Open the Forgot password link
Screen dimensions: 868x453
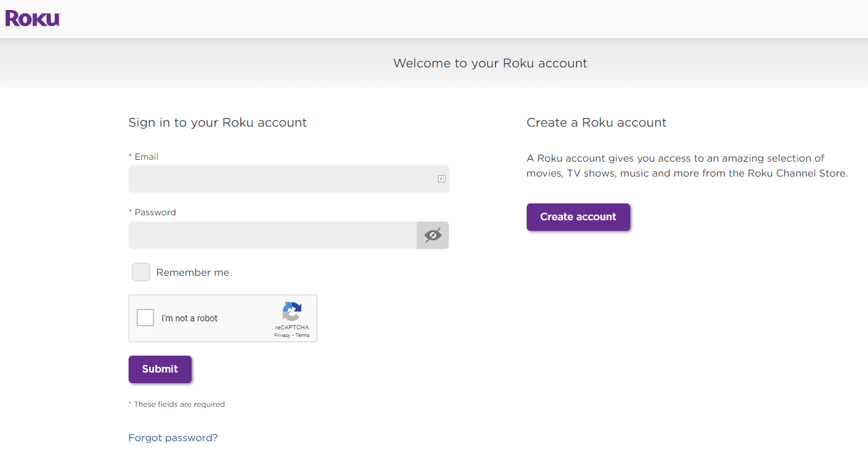point(173,438)
